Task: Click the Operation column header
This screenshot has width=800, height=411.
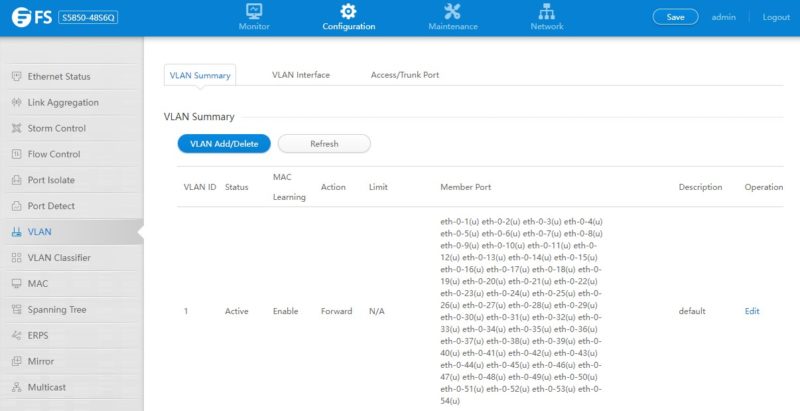Action: 764,187
